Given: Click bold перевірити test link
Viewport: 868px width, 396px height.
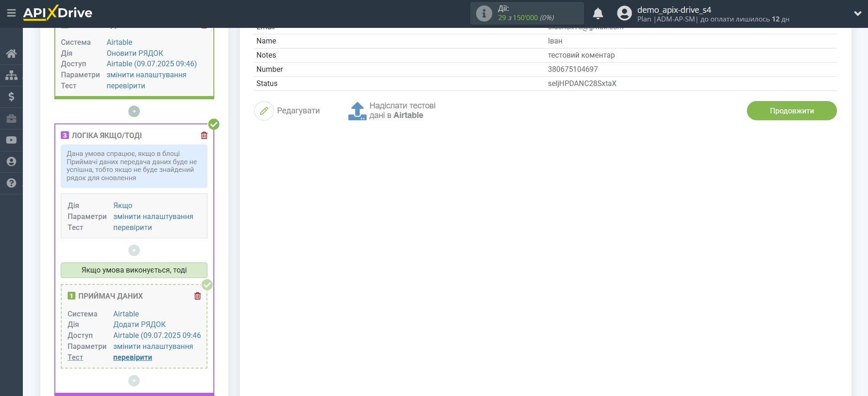Looking at the screenshot, I should click(x=132, y=357).
